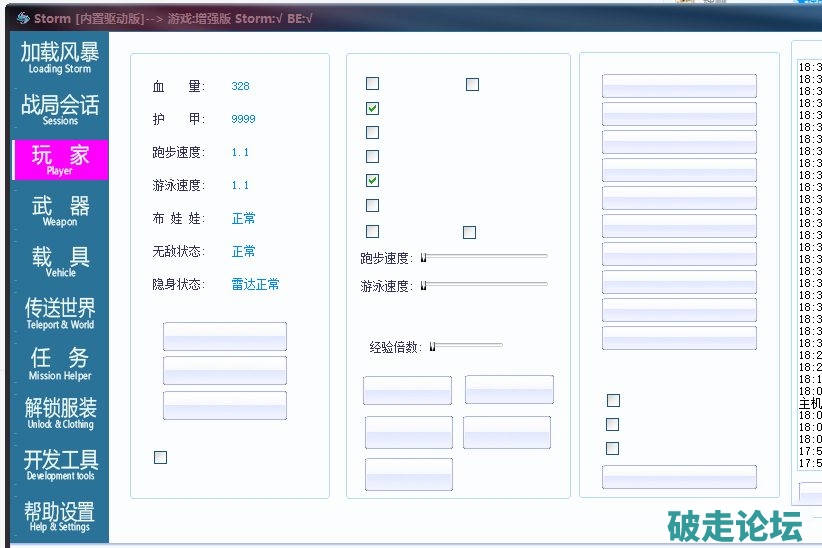
Task: Switch to 战局会话 Sessions section
Action: point(60,110)
